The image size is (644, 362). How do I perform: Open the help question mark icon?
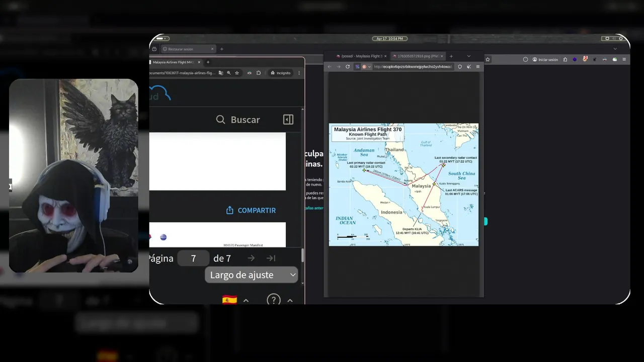(273, 300)
